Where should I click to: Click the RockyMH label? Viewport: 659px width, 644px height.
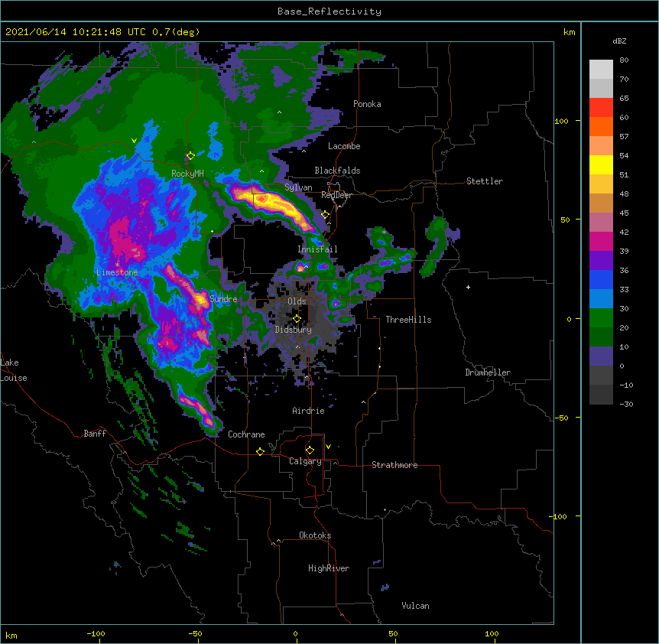click(x=187, y=174)
